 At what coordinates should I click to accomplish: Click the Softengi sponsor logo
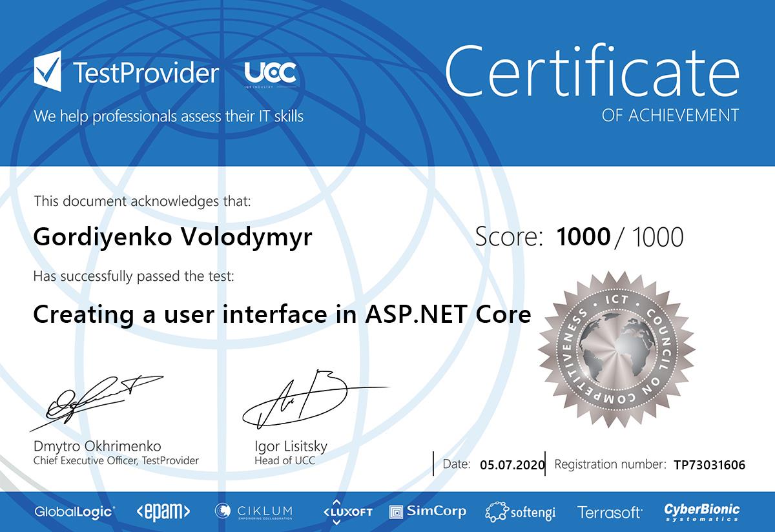(x=521, y=512)
